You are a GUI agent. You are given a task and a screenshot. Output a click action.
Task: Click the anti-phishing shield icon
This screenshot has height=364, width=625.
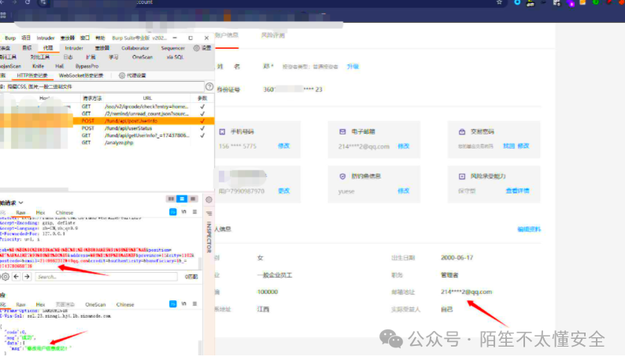[342, 176]
